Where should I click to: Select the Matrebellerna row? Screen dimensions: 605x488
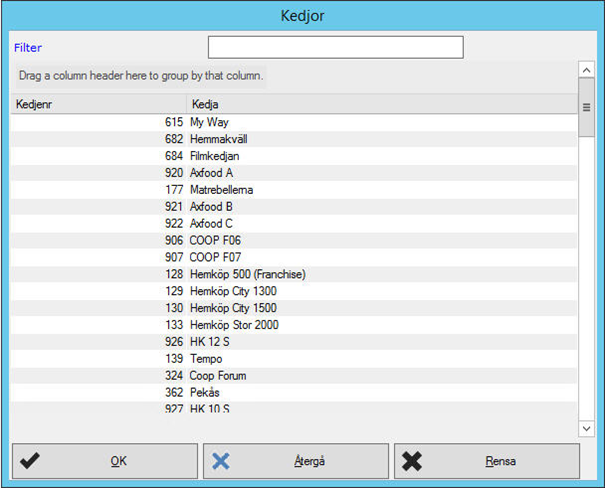pos(294,190)
